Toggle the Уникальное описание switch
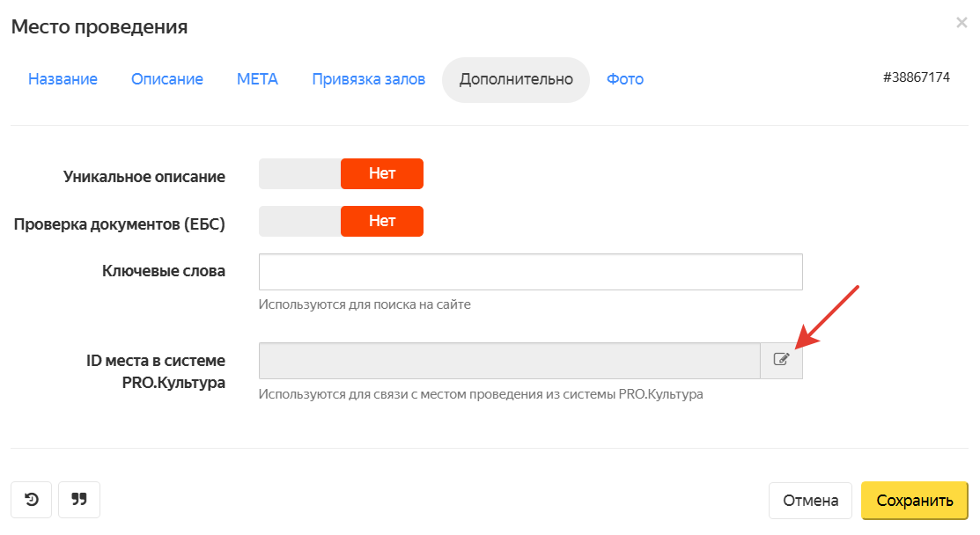The image size is (980, 535). 341,174
